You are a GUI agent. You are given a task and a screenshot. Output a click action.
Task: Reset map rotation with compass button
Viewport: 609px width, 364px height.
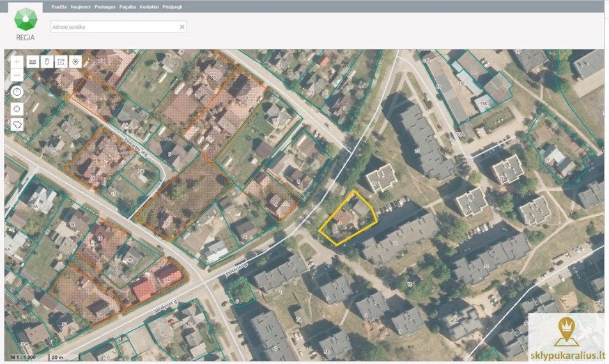17,92
